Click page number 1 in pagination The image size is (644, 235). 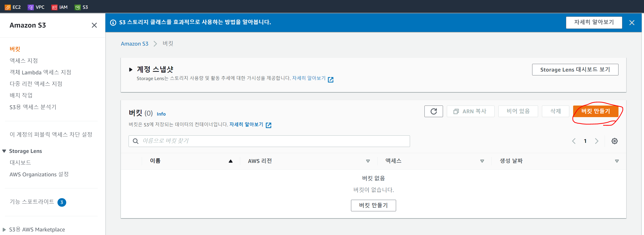pos(585,141)
